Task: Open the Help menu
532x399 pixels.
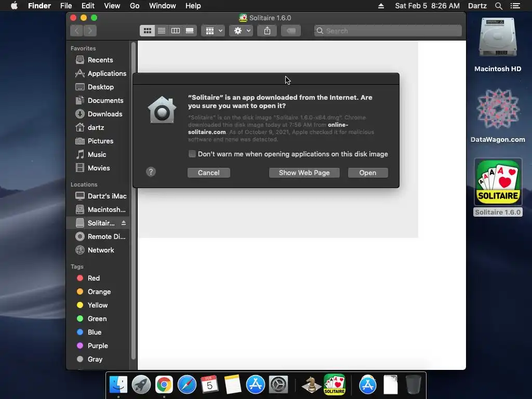Action: (193, 6)
